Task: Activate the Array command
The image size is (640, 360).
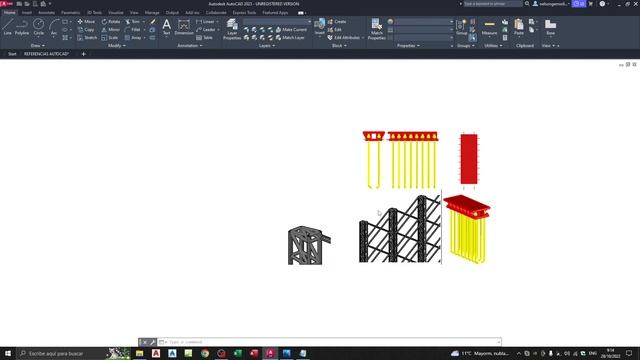Action: tap(133, 38)
